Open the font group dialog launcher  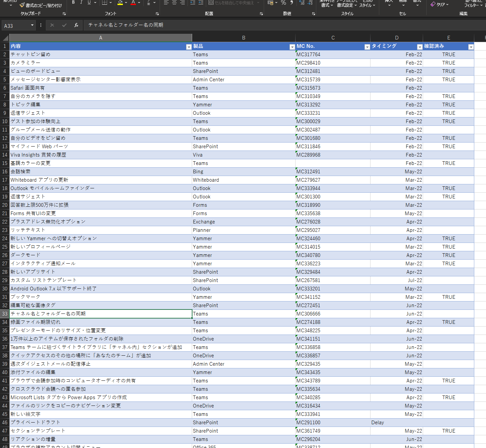pos(157,14)
